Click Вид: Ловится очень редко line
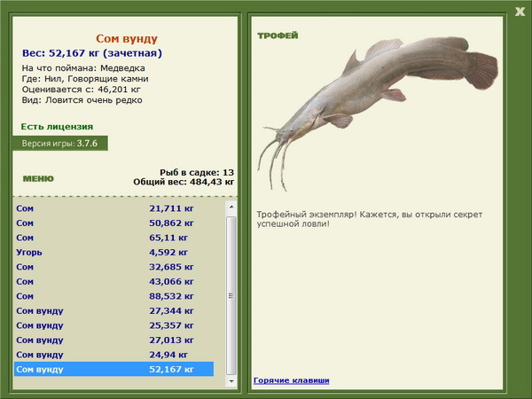Screen dimensions: 532x399 (82, 100)
